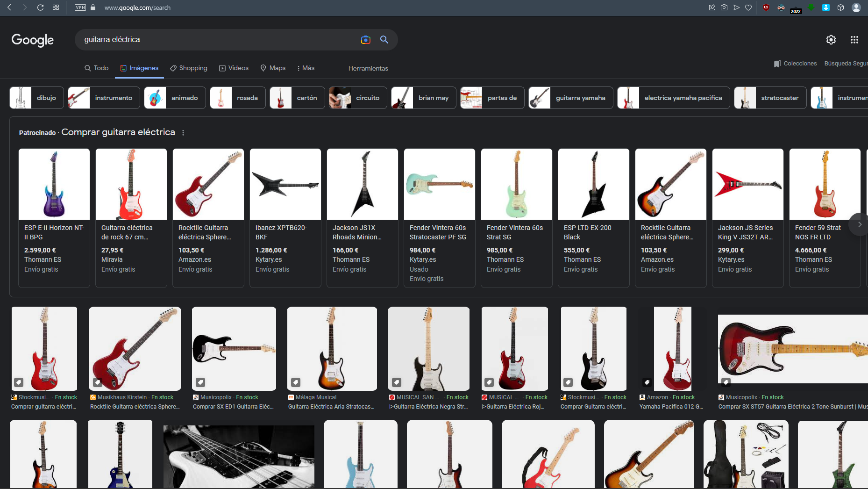The width and height of the screenshot is (868, 489).
Task: Show more sponsored products with the next arrow
Action: (859, 224)
